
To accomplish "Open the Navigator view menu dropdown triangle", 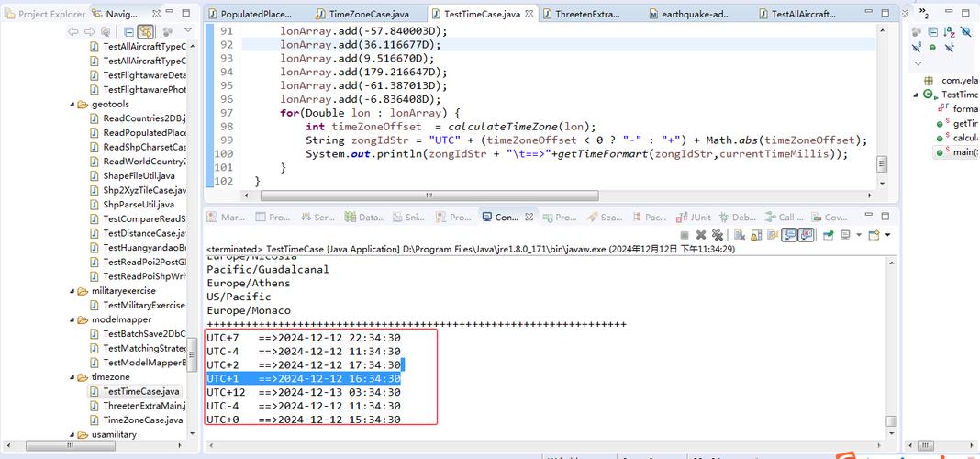I will coord(187,30).
